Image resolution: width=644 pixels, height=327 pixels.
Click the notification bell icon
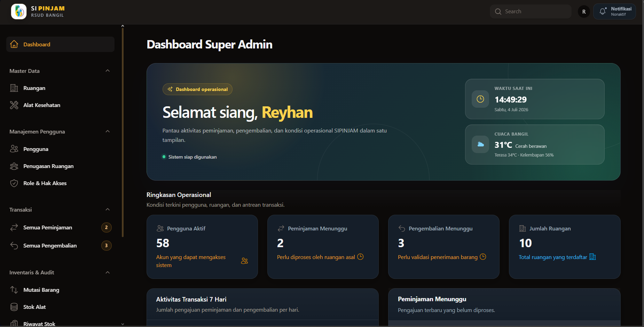pyautogui.click(x=603, y=12)
